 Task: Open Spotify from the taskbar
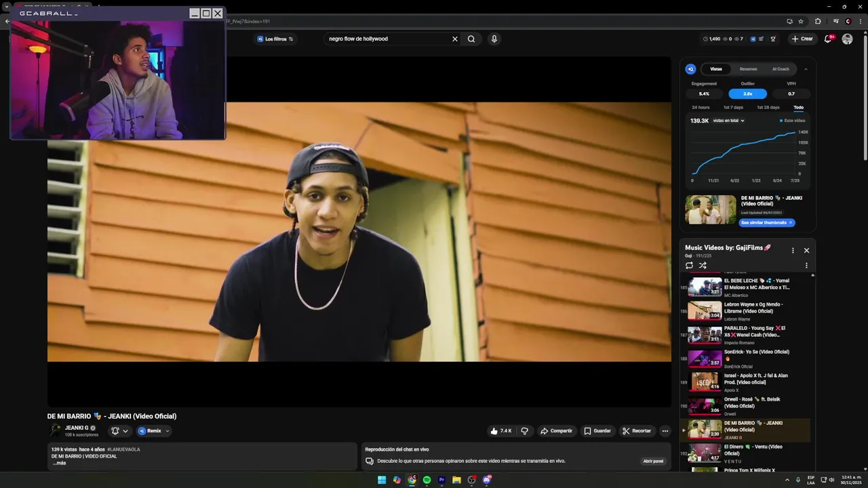tap(427, 480)
